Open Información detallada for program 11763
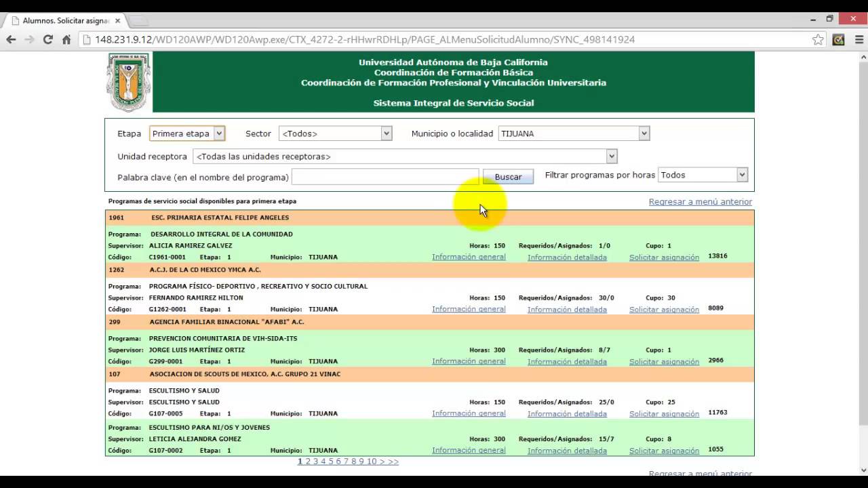 (x=567, y=414)
